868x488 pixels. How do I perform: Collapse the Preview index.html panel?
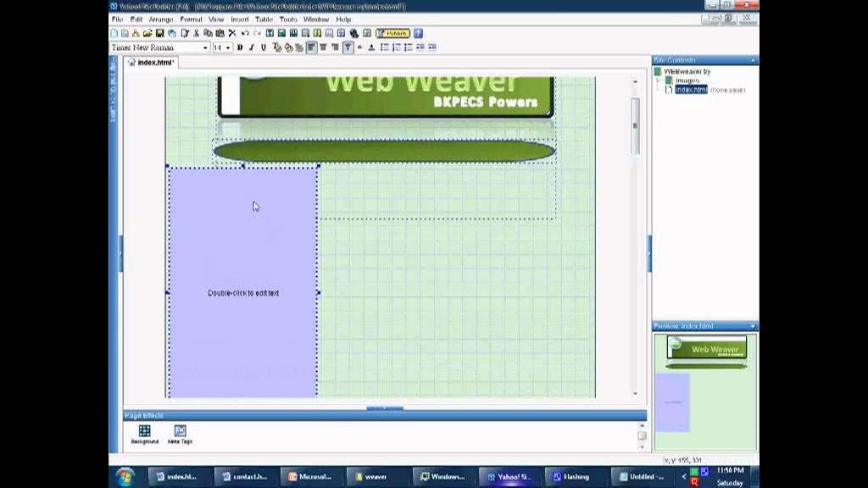(x=753, y=326)
